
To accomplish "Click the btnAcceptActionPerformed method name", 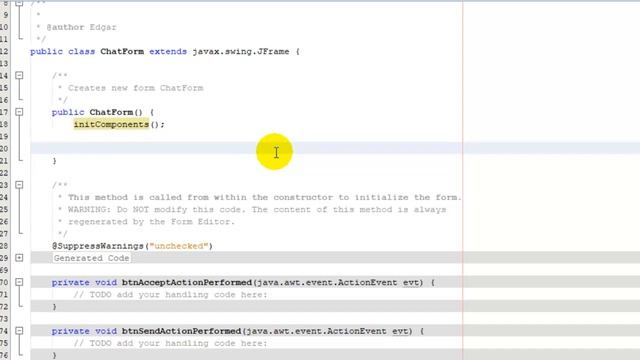I will pos(187,282).
